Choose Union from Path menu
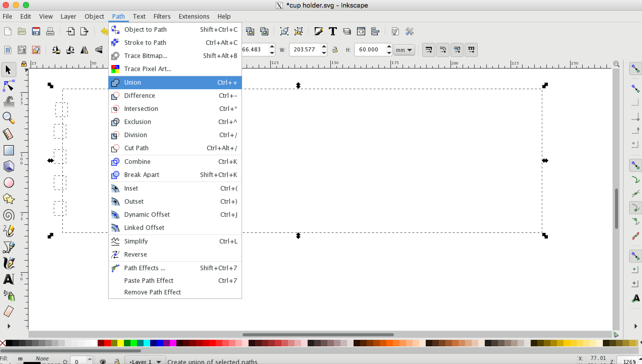Viewport: 642px width, 364px height. coord(175,82)
